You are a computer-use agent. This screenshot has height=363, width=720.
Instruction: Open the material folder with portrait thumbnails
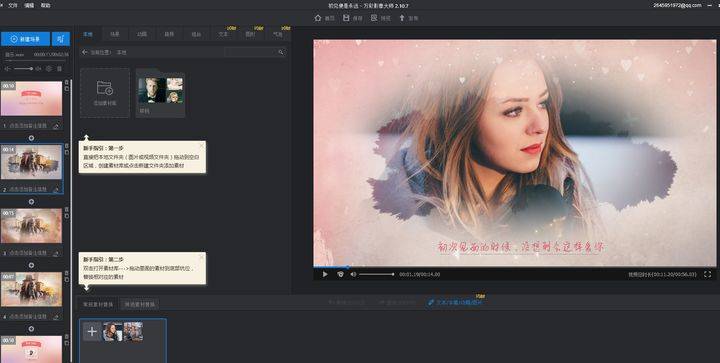161,93
